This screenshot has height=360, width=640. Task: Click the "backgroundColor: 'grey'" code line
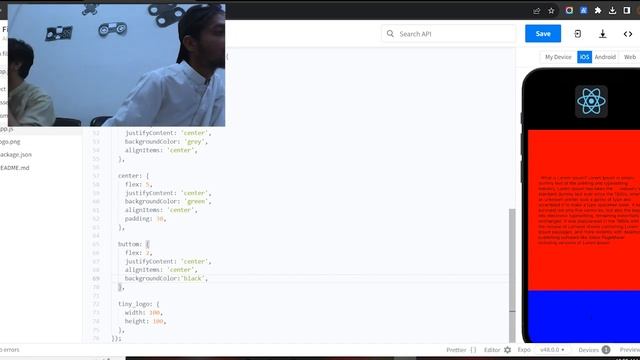166,142
